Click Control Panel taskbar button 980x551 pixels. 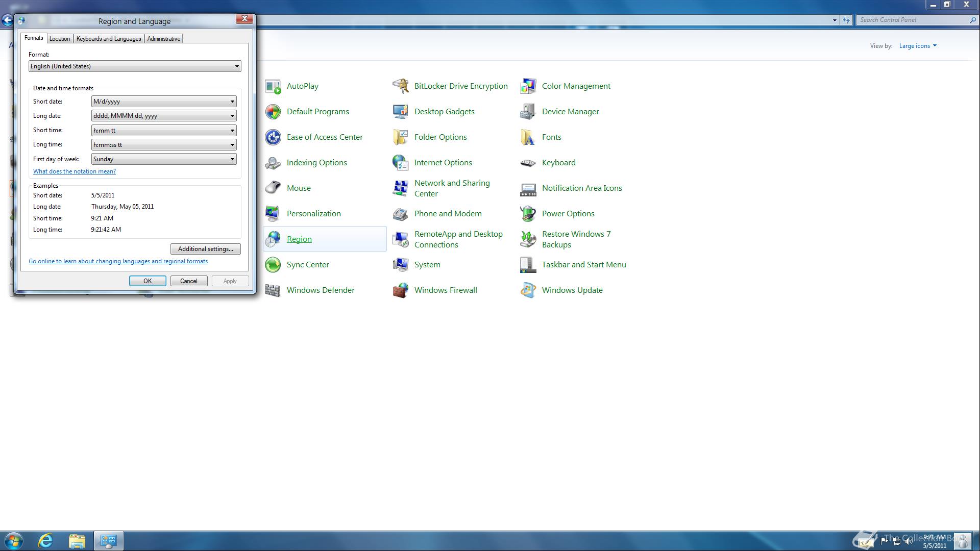[x=109, y=541]
